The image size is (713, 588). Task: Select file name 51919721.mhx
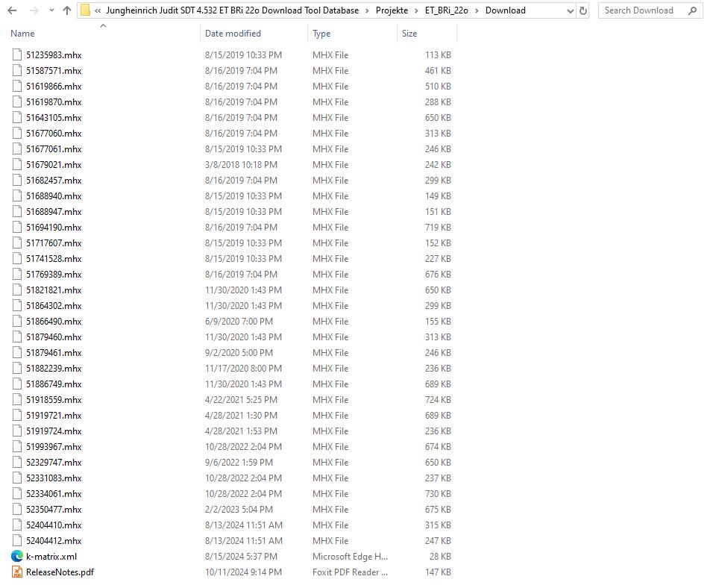click(54, 415)
